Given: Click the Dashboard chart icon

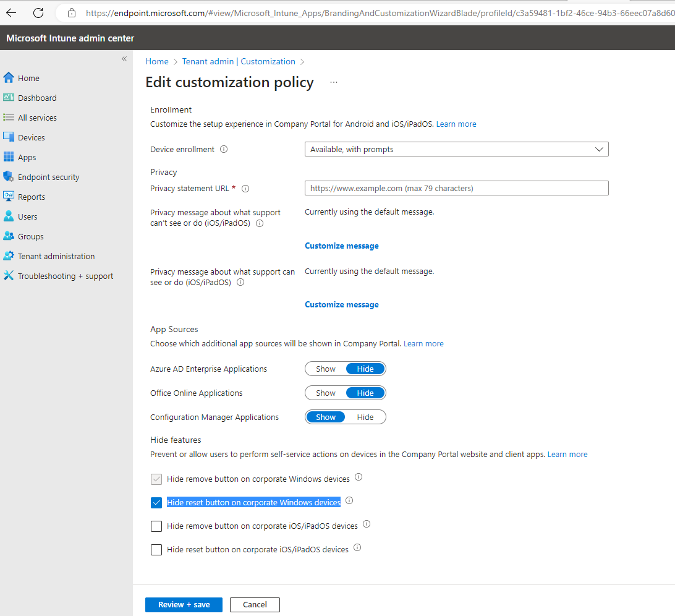Looking at the screenshot, I should tap(9, 97).
